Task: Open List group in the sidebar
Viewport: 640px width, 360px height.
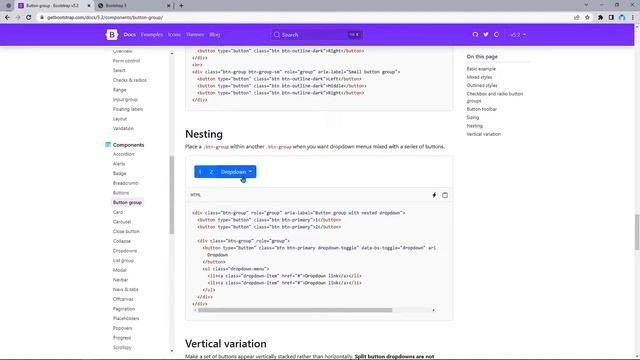Action: point(123,260)
